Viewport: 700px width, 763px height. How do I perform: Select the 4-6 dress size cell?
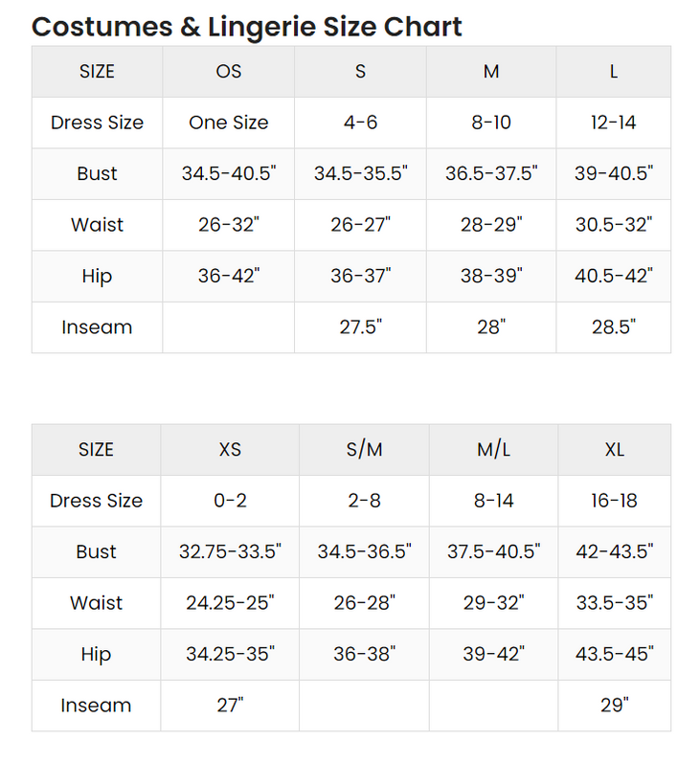tap(360, 123)
